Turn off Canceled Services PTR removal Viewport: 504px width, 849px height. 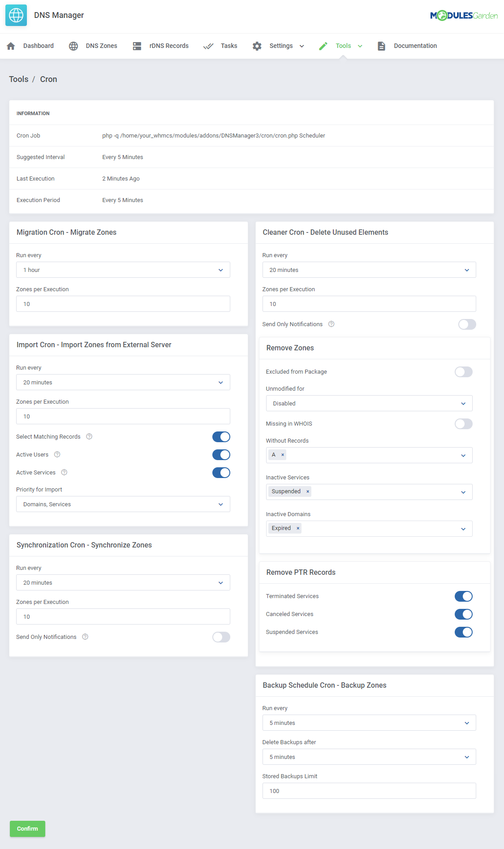coord(464,614)
